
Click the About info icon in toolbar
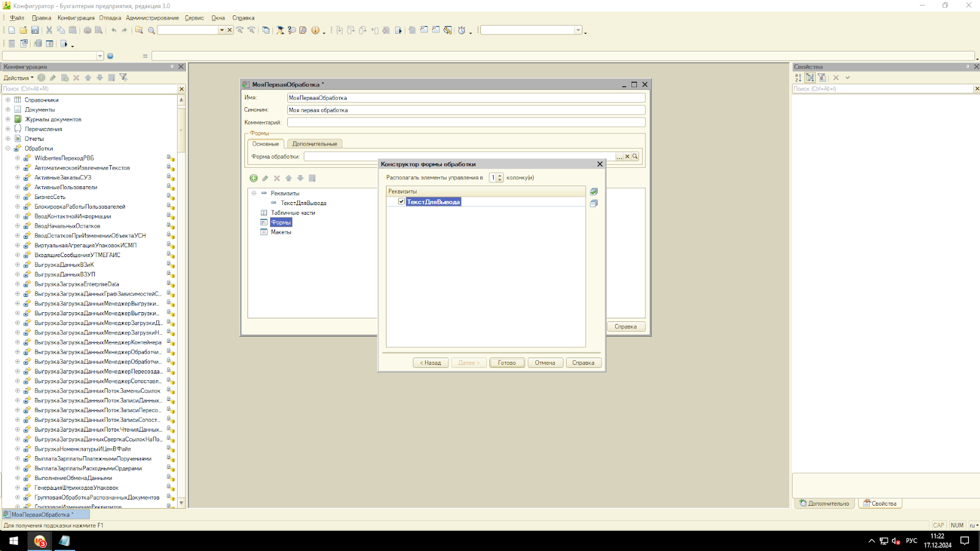(315, 30)
